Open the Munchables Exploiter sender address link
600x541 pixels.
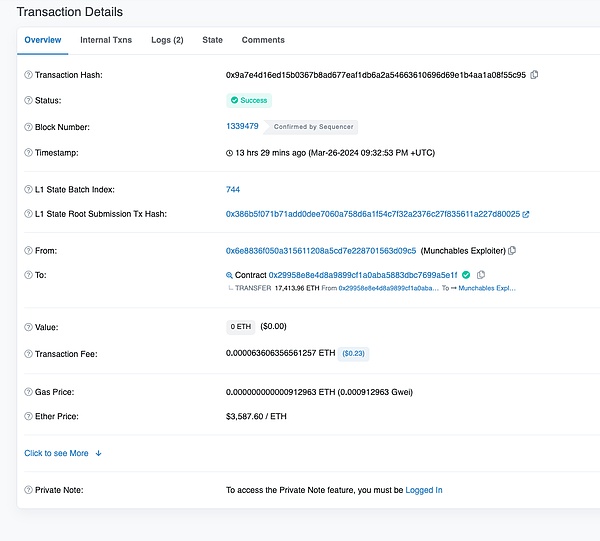pyautogui.click(x=321, y=250)
